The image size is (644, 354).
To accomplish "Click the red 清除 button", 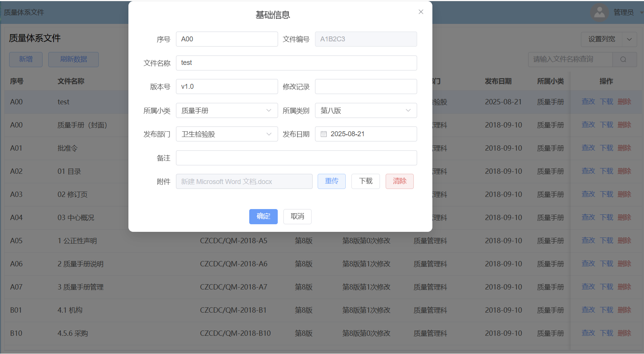I will 400,181.
